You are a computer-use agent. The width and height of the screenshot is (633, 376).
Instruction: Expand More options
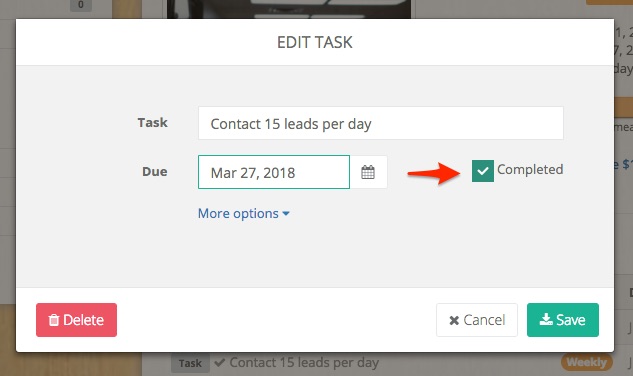point(243,213)
